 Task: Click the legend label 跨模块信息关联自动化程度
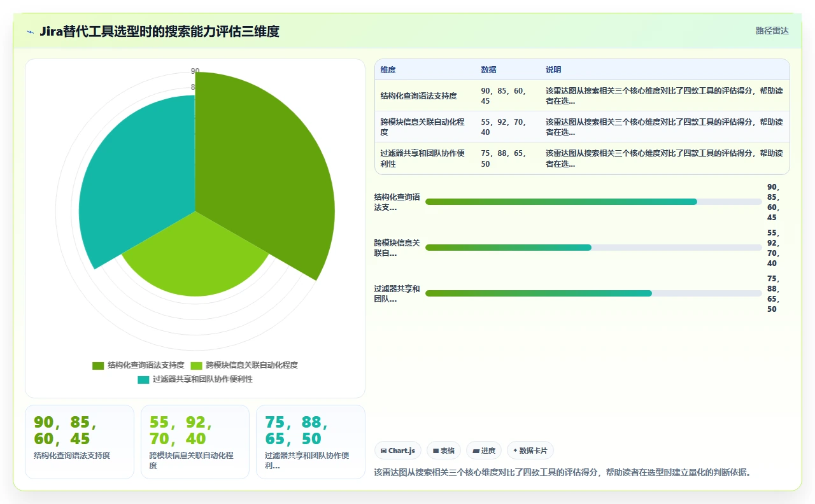pyautogui.click(x=252, y=365)
